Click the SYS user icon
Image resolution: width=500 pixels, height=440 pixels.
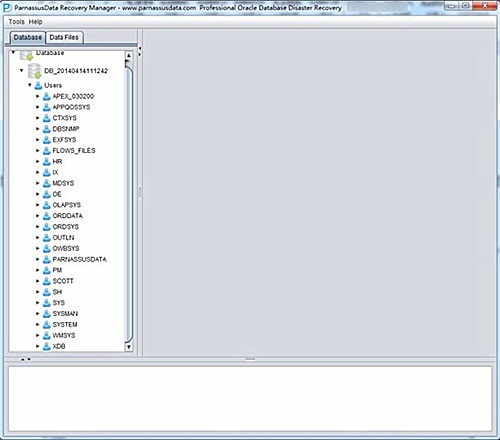pos(47,303)
